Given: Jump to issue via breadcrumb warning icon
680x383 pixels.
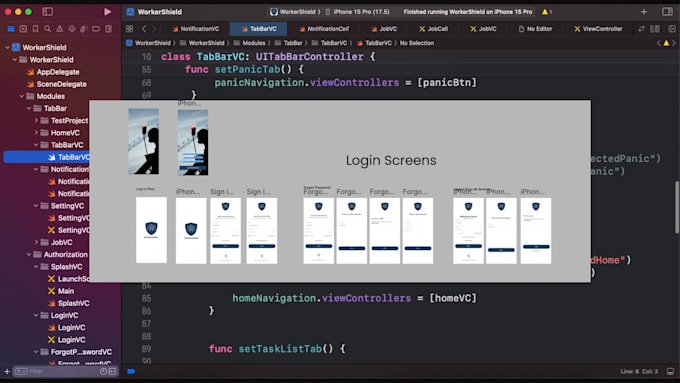Looking at the screenshot, I should 666,43.
